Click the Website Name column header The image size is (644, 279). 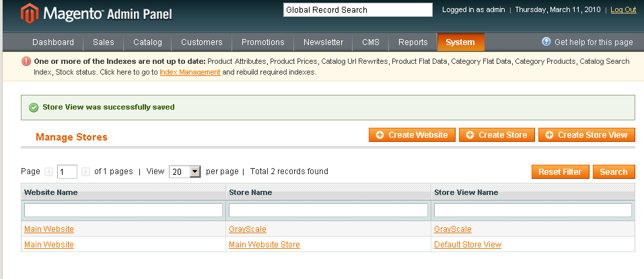coord(123,192)
